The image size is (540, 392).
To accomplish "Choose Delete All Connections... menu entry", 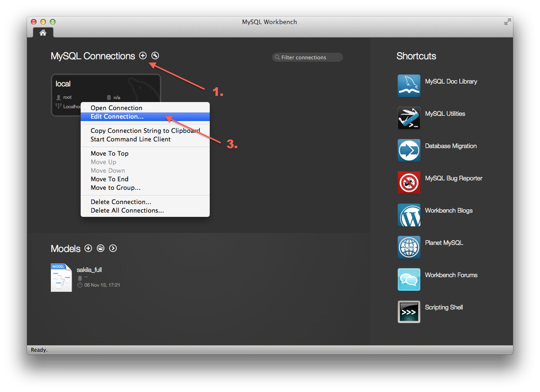I will (x=145, y=210).
